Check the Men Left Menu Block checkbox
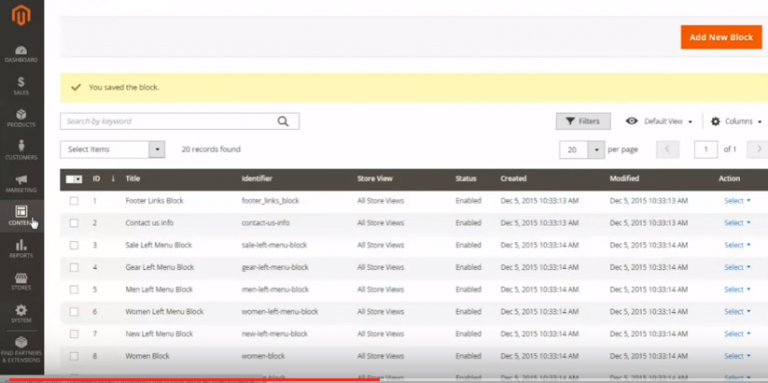Screen dimensions: 768x383 point(74,289)
